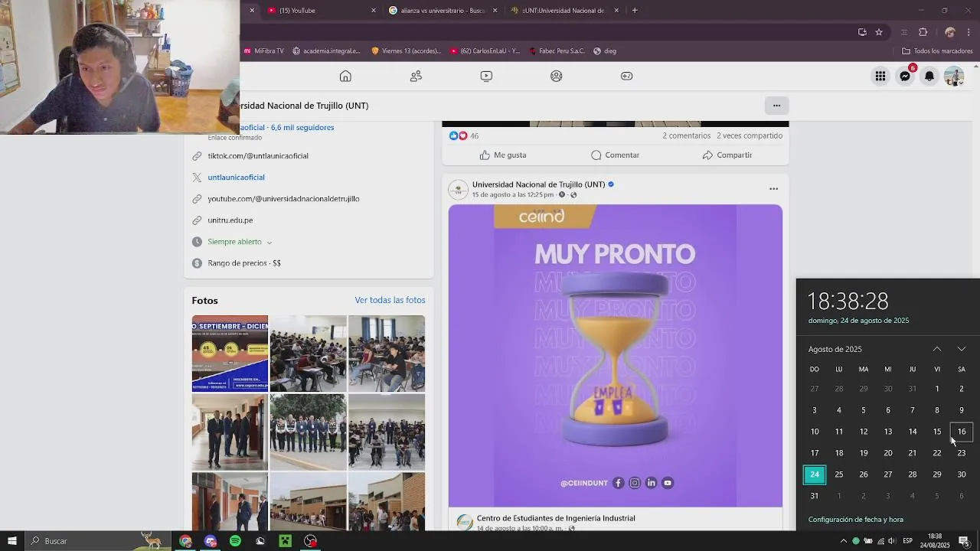Open the 15 de agosto a las 12:25 pm timestamp
Viewport: 980px width, 551px height.
click(512, 194)
